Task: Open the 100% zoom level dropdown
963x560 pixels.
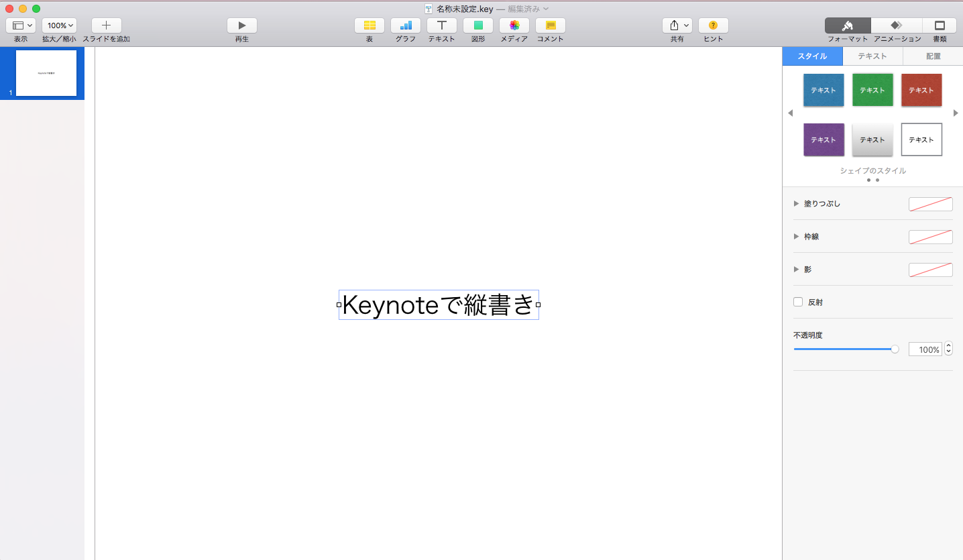Action: click(x=59, y=25)
